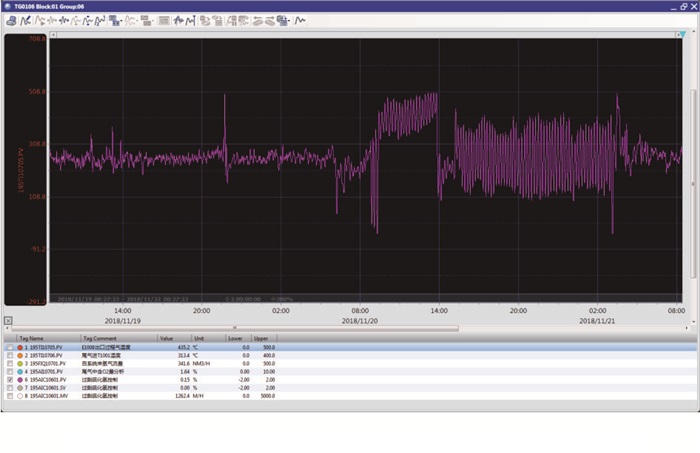Screen dimensions: 700x453
Task: Tick the checkbox for tag 195TI10706.PV
Action: point(10,355)
